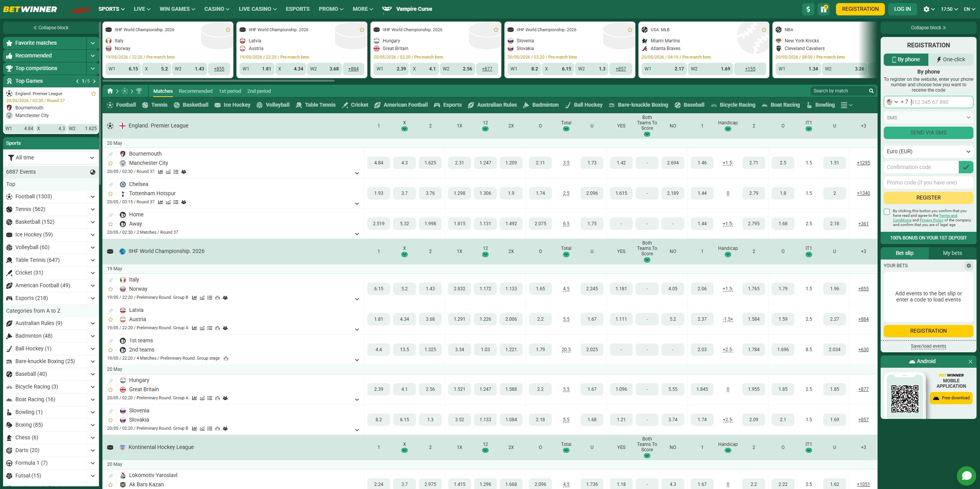Image resolution: width=980 pixels, height=489 pixels.
Task: Click the dollar payments icon in header
Action: (x=808, y=9)
